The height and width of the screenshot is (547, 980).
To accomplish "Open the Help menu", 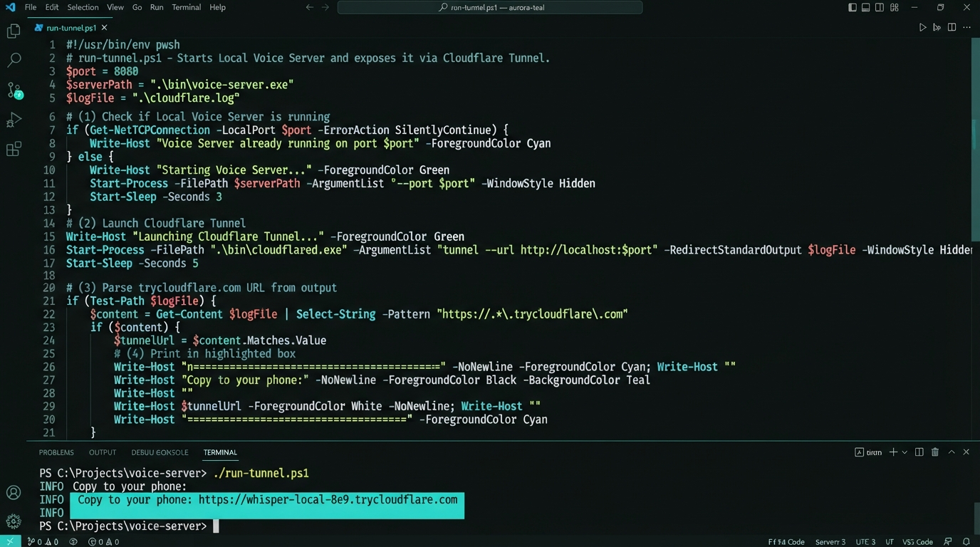I will click(217, 7).
